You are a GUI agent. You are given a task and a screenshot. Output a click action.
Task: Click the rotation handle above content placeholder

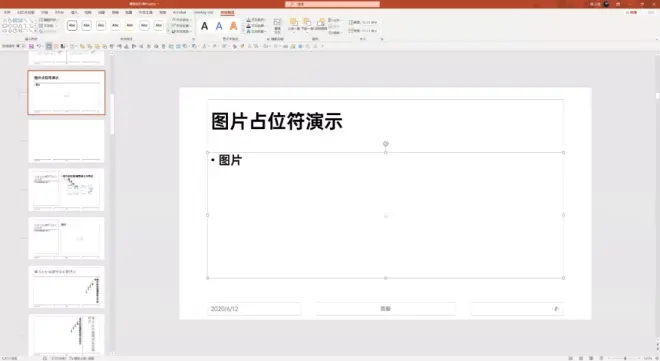tap(386, 144)
